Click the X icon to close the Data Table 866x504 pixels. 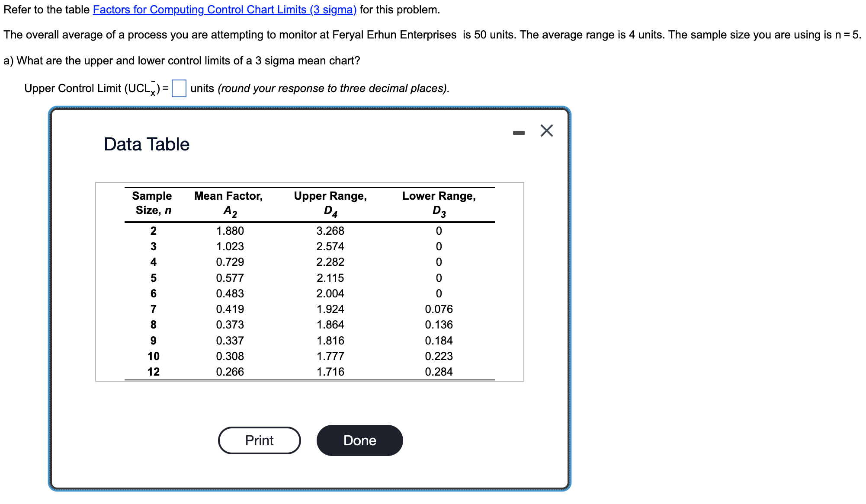546,130
